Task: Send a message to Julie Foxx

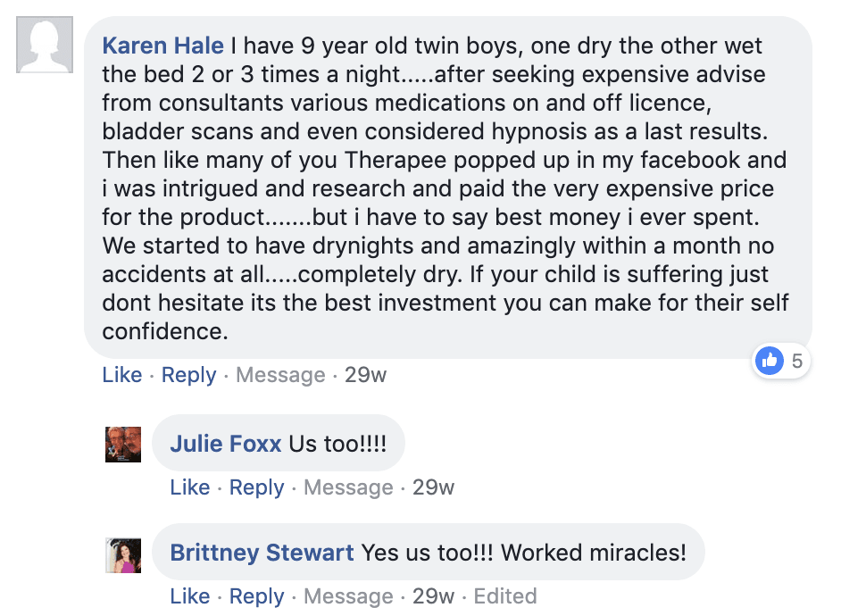Action: coord(348,487)
